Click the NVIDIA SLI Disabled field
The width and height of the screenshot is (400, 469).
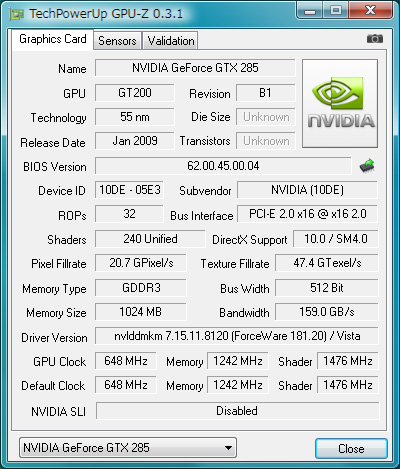click(237, 411)
